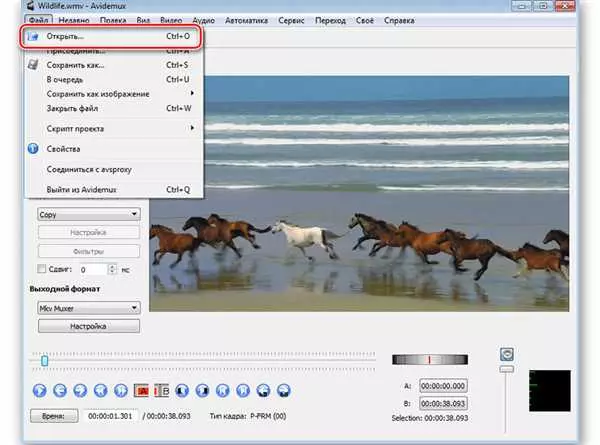The height and width of the screenshot is (445, 600).
Task: Click the Selection: 00:00:38.093 text
Action: (430, 418)
